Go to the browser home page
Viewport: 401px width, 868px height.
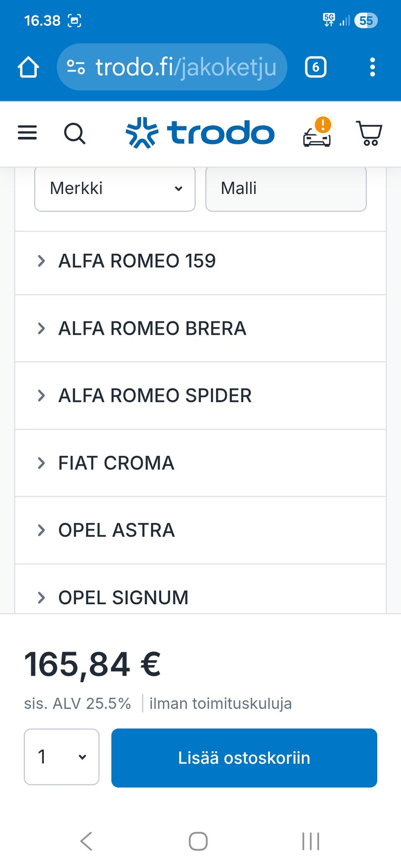pos(28,67)
